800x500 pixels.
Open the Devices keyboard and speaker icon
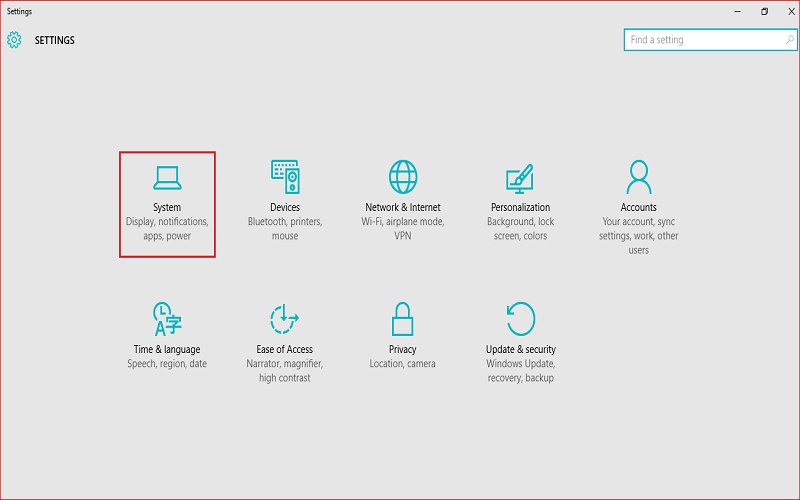[285, 177]
